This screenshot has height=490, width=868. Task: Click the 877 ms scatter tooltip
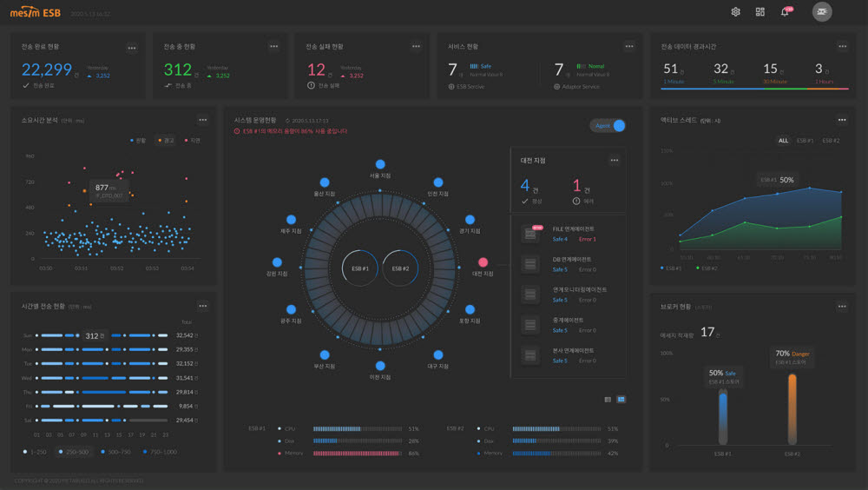click(109, 190)
